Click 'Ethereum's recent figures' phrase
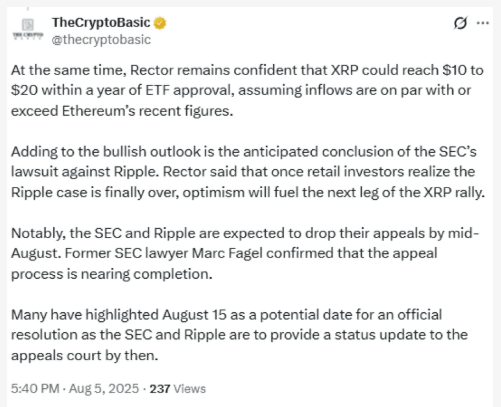 click(x=147, y=111)
